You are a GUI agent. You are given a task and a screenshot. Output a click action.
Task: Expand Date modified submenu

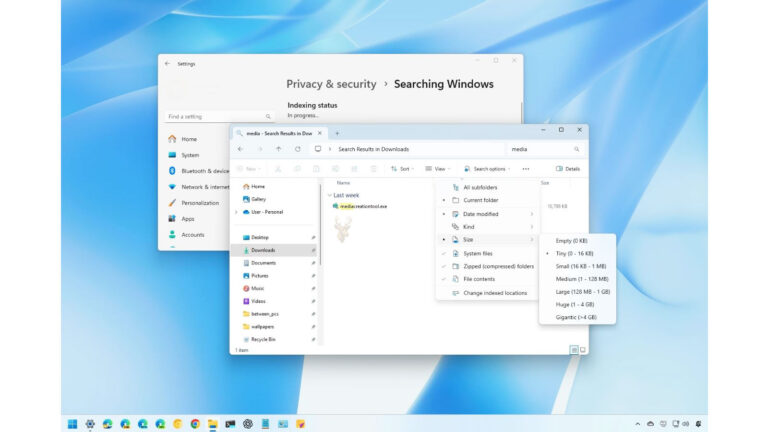click(487, 214)
